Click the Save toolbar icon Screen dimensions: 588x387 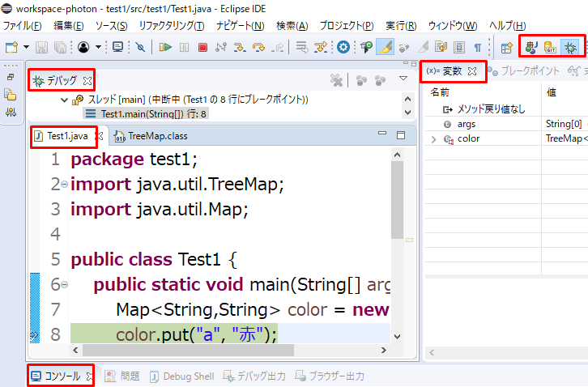pos(41,47)
